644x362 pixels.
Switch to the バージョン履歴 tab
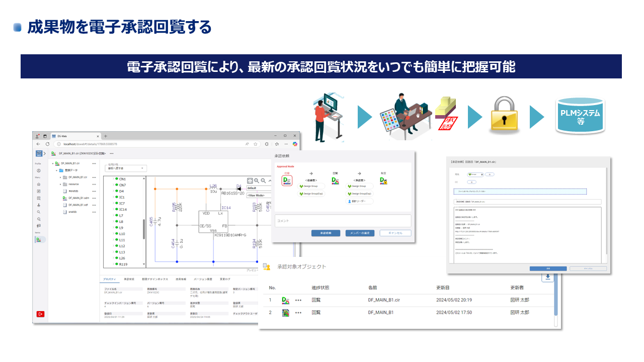coord(203,279)
